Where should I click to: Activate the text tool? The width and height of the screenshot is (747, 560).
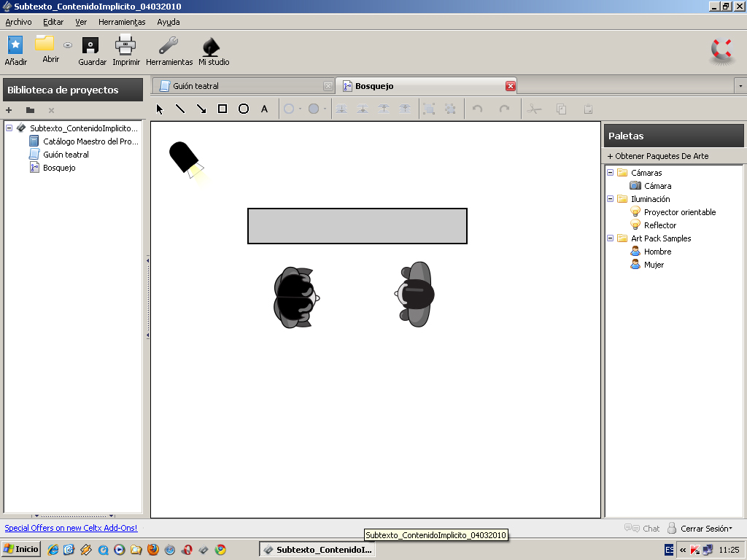coord(265,109)
